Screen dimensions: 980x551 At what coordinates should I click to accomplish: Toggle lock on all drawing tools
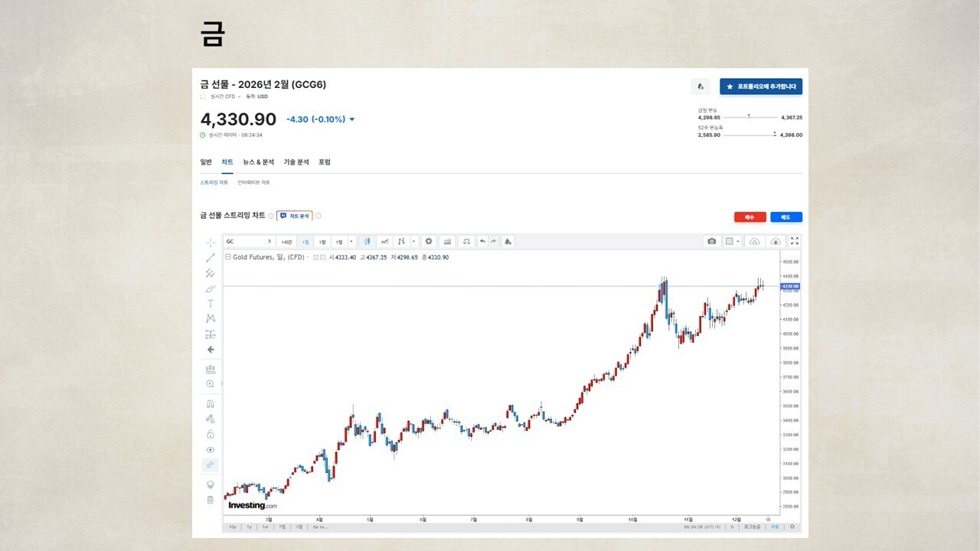point(211,435)
